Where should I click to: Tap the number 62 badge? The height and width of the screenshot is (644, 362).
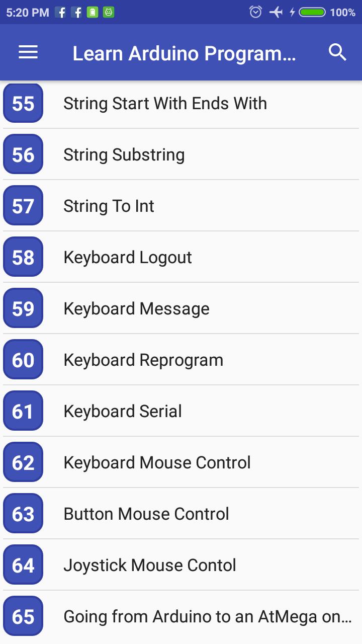click(23, 463)
